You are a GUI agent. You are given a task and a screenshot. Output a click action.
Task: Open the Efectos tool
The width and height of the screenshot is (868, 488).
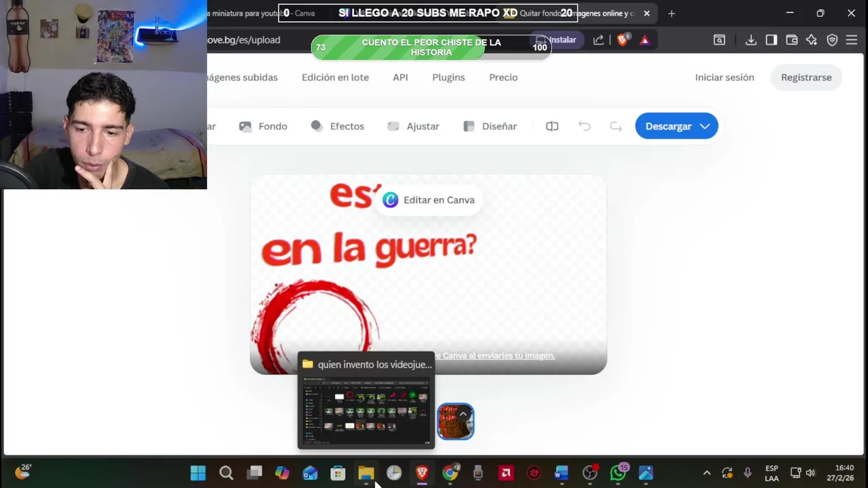(x=337, y=126)
